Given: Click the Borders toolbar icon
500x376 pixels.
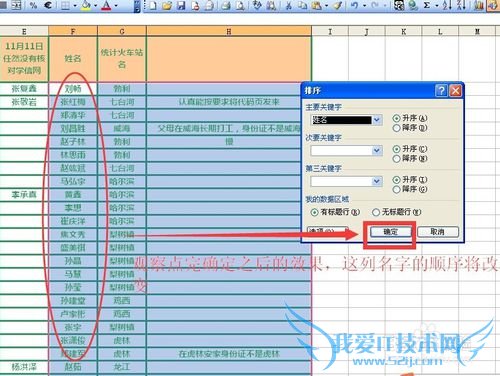Looking at the screenshot, I should [66, 5].
